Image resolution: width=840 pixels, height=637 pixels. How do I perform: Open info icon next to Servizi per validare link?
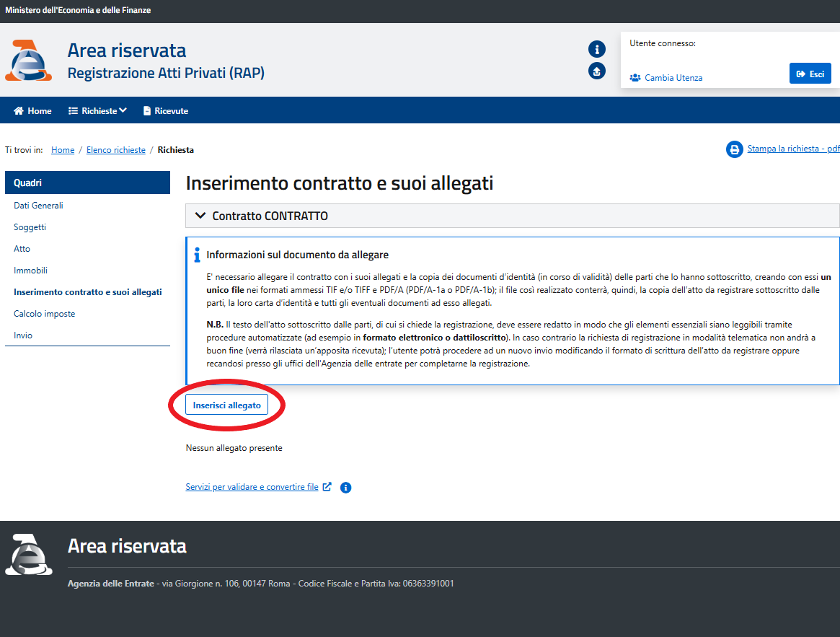pyautogui.click(x=346, y=488)
